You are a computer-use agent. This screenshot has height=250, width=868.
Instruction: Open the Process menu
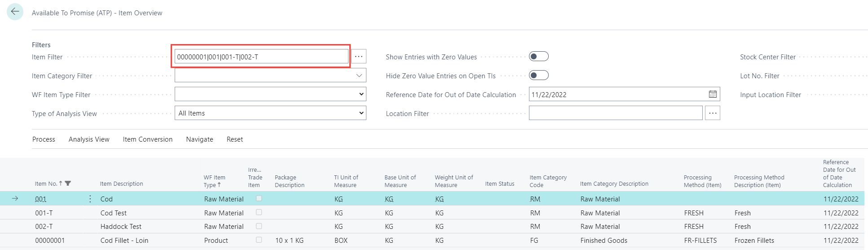coord(44,139)
